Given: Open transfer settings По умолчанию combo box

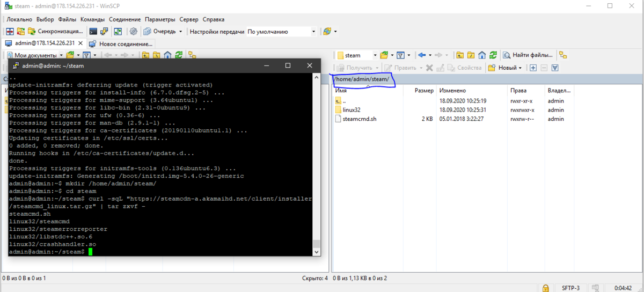Looking at the screenshot, I should 281,32.
